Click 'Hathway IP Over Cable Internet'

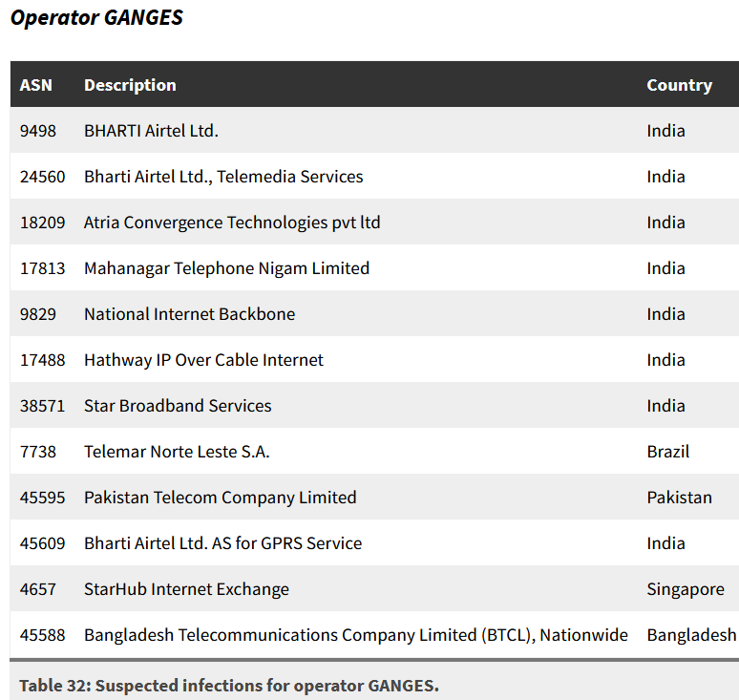click(x=203, y=360)
